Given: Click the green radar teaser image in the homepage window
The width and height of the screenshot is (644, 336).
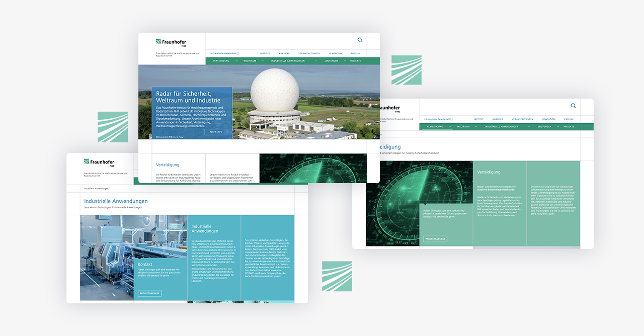Looking at the screenshot, I should click(313, 168).
